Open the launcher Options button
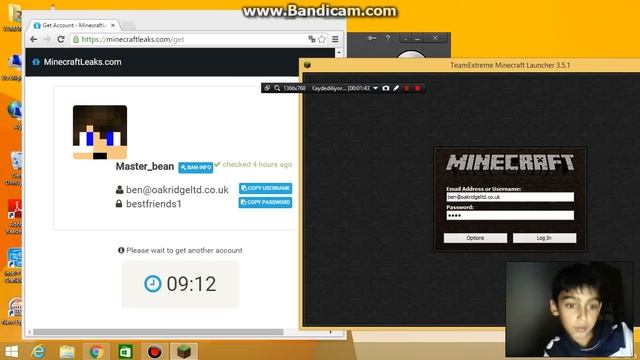Viewport: 640px width, 360px height. [x=475, y=238]
